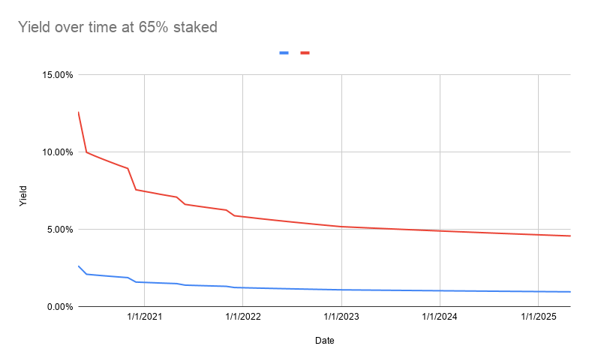
Task: Click the Date horizontal axis title
Action: 325,341
